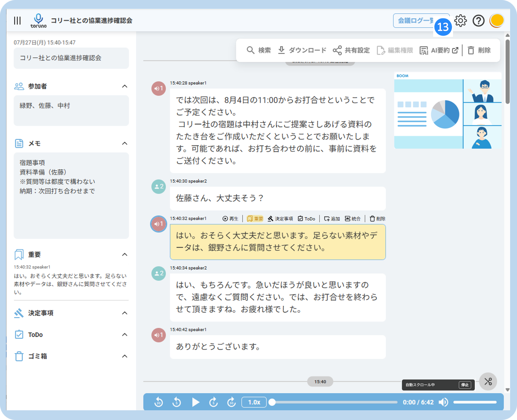517x420 pixels.
Task: Click the メモ document icon
Action: pyautogui.click(x=19, y=143)
